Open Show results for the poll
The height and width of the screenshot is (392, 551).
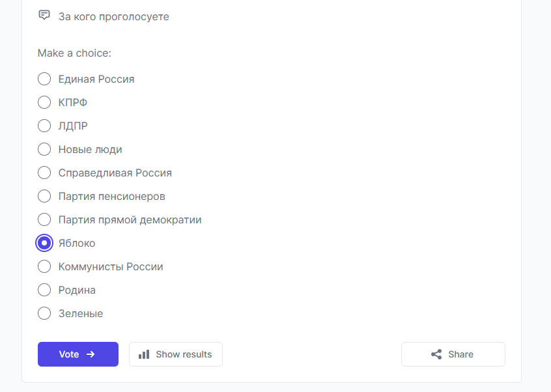coord(176,354)
